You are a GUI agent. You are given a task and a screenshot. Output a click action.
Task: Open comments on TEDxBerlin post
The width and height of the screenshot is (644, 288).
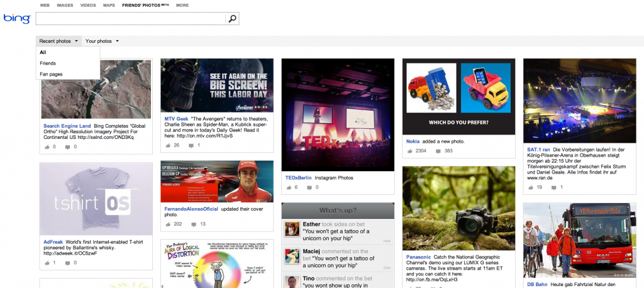[309, 187]
